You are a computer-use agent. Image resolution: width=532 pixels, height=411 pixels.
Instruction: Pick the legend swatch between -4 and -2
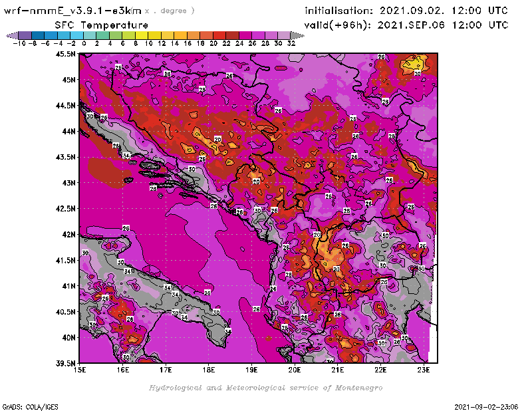[64, 35]
